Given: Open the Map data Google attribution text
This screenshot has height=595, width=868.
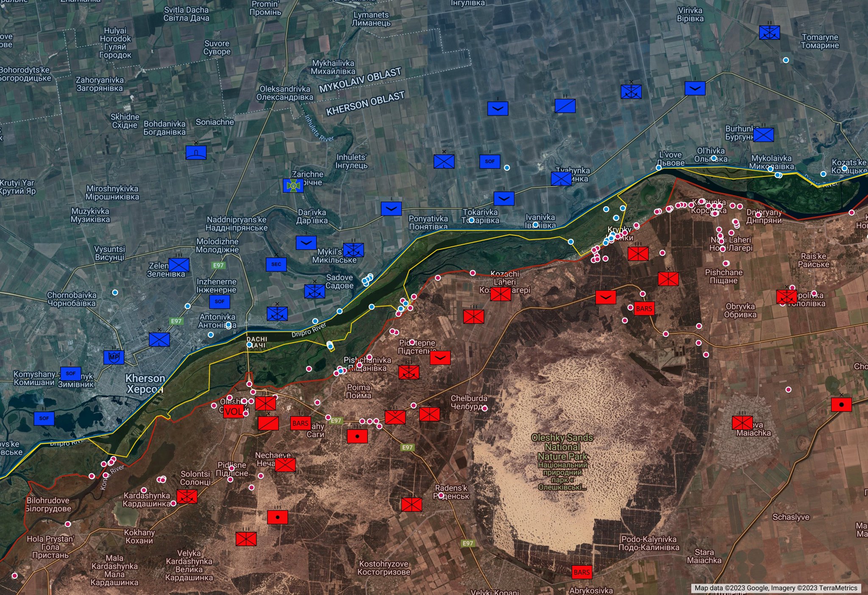Looking at the screenshot, I should (775, 588).
